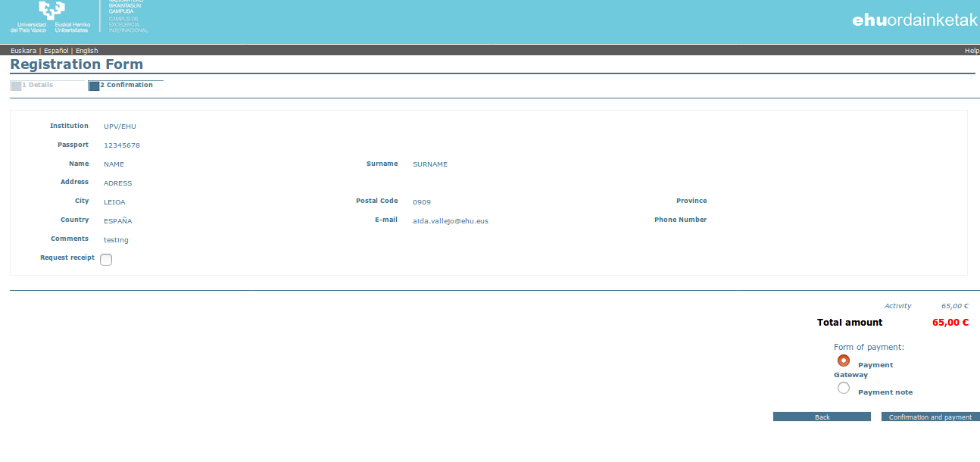The image size is (980, 462).
Task: Switch language to Euskara
Action: [23, 51]
